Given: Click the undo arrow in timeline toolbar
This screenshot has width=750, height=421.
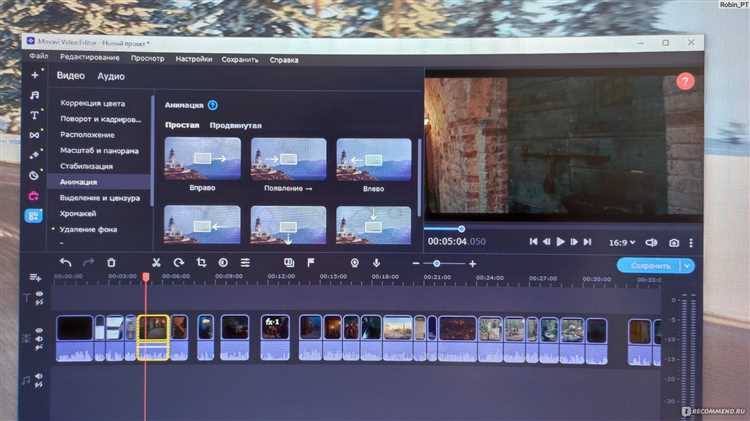Looking at the screenshot, I should [66, 262].
